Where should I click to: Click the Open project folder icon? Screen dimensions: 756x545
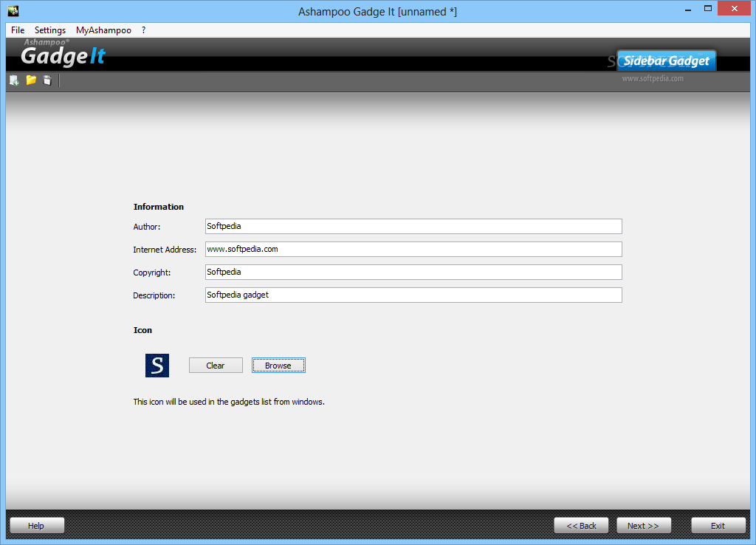[31, 80]
